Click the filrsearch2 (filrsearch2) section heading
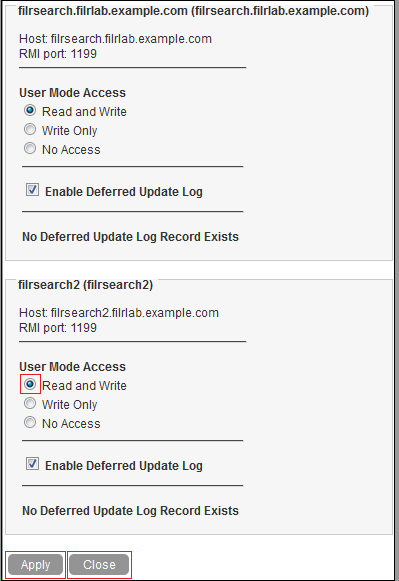Viewport: 399px width, 581px height. click(x=86, y=285)
